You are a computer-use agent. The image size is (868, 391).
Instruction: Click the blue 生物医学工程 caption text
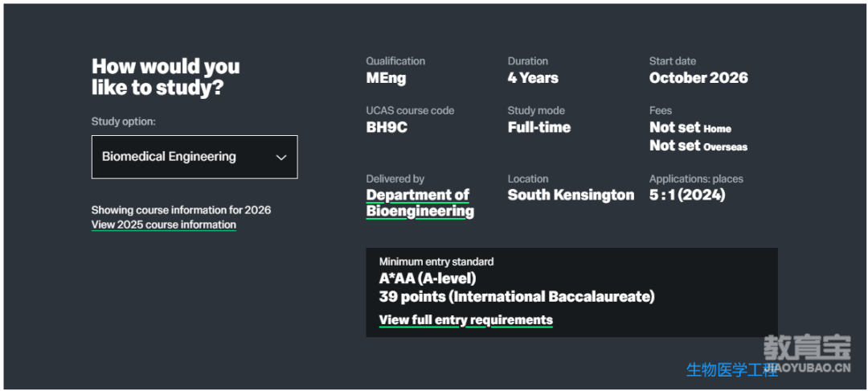click(732, 370)
